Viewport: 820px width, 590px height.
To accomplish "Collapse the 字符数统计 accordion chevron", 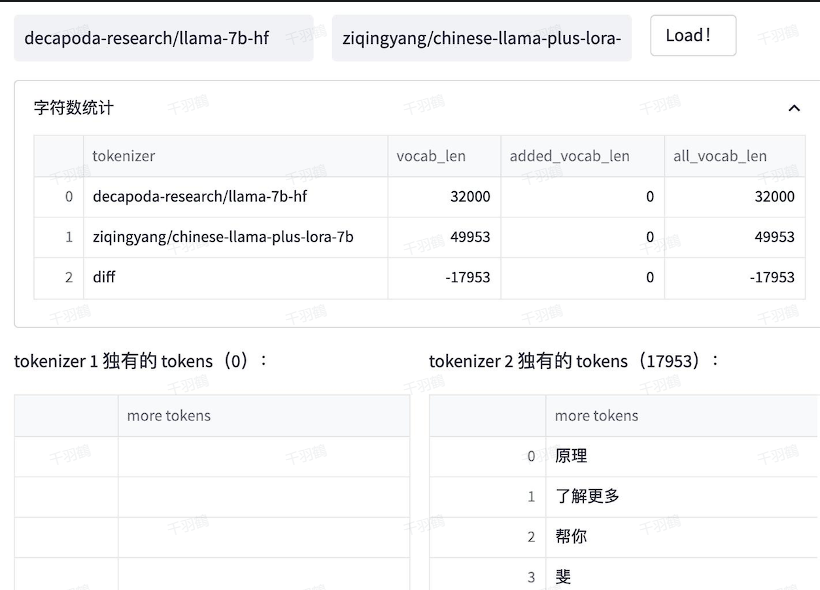I will click(794, 108).
